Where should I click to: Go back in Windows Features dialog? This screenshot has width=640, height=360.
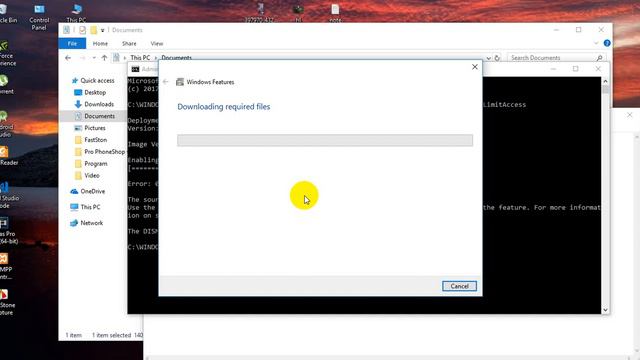[x=165, y=82]
